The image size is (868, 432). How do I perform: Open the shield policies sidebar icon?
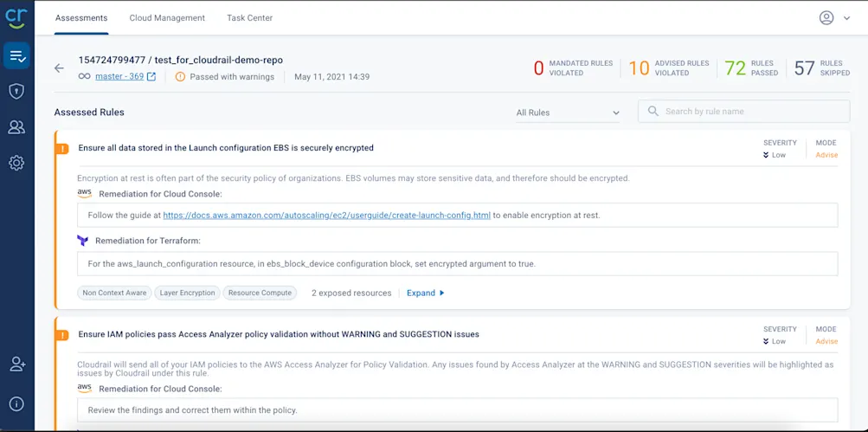coord(16,92)
